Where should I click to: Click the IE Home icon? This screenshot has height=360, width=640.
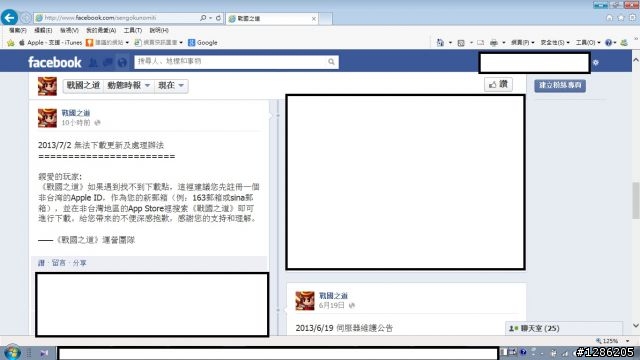[x=609, y=18]
